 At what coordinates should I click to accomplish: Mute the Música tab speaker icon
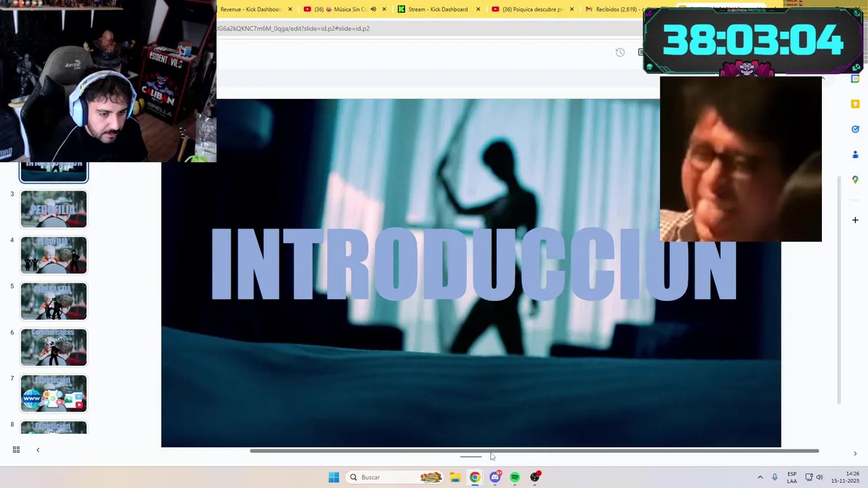click(373, 9)
